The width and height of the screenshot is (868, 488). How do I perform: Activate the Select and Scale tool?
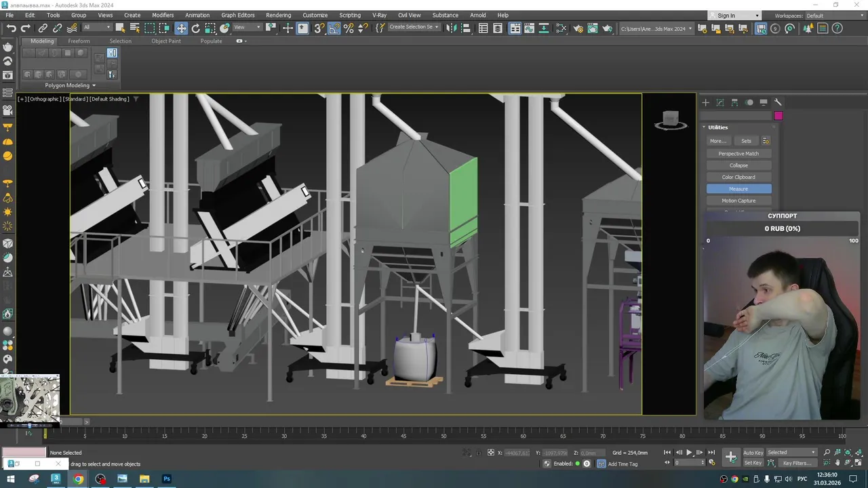[x=210, y=28]
